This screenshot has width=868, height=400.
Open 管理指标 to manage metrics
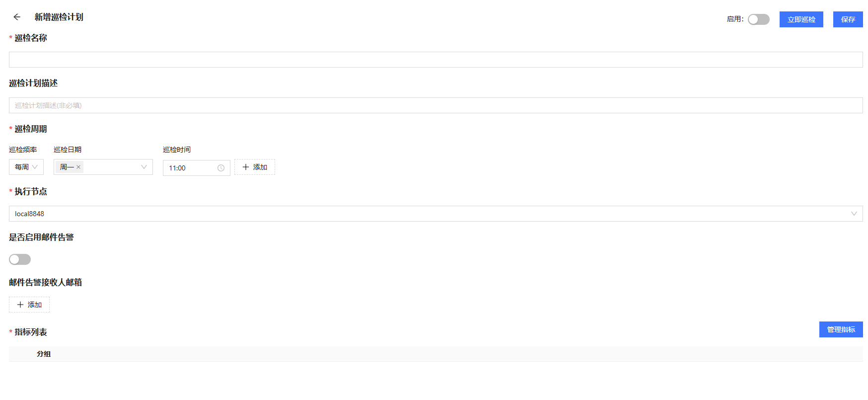click(x=841, y=329)
